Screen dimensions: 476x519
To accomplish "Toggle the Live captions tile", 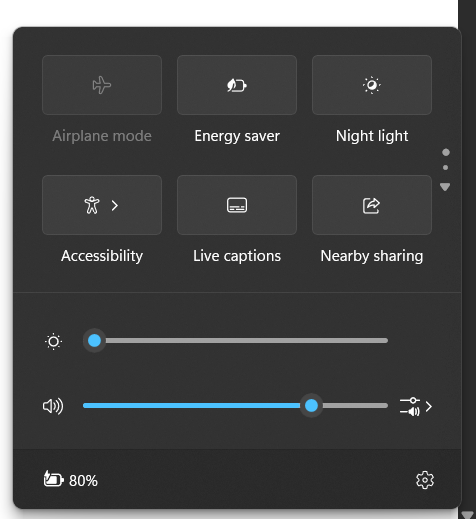I will click(x=237, y=205).
